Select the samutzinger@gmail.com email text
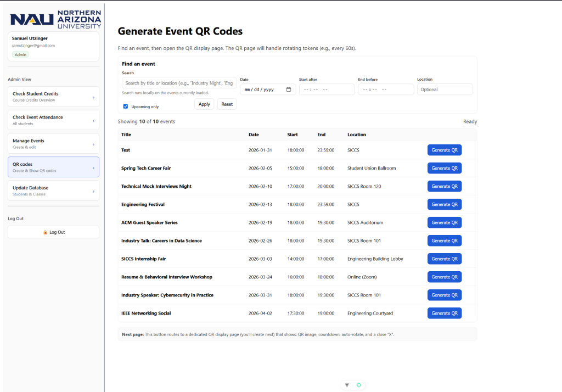The image size is (562, 392). click(33, 46)
